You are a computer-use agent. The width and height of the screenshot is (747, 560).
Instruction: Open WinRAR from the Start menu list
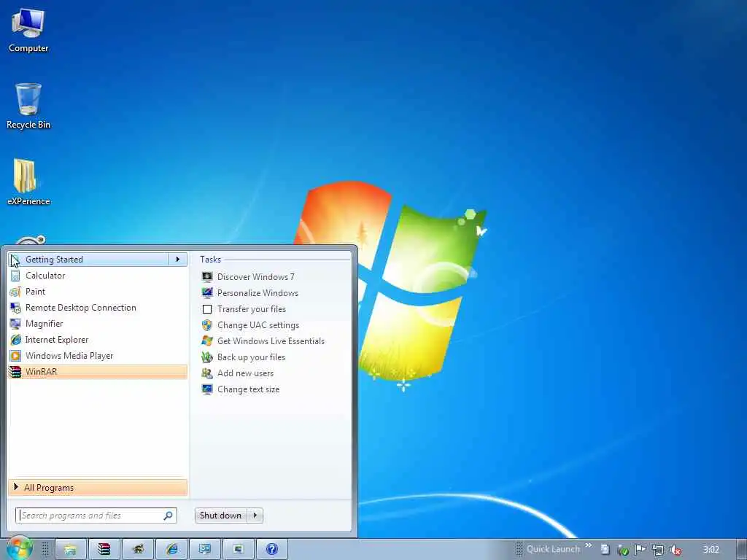click(98, 372)
